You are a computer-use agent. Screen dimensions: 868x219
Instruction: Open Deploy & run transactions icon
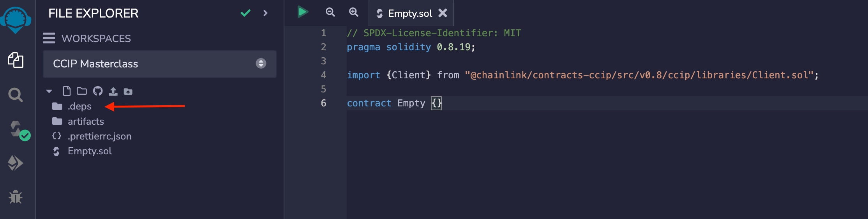tap(16, 163)
